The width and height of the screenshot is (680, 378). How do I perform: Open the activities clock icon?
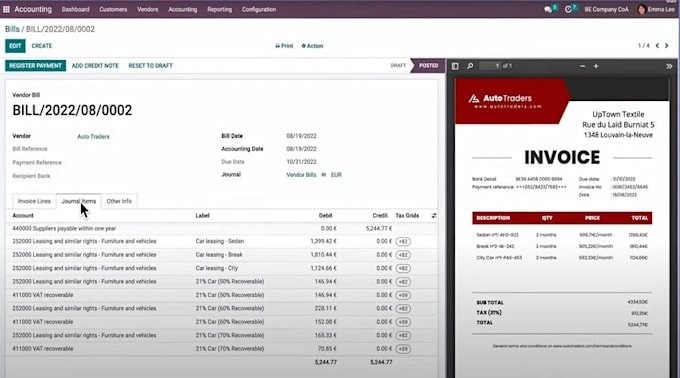[568, 9]
